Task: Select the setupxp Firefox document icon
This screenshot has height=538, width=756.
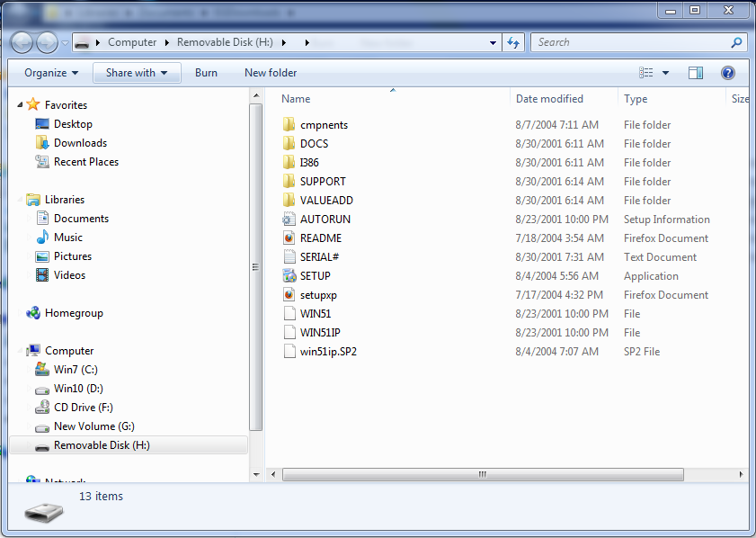Action: tap(289, 295)
